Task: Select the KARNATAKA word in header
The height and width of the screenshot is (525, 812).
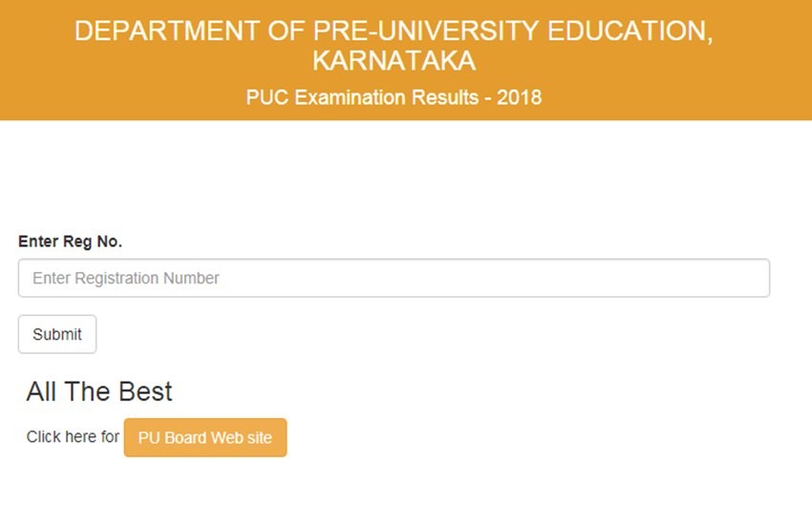Action: point(394,62)
